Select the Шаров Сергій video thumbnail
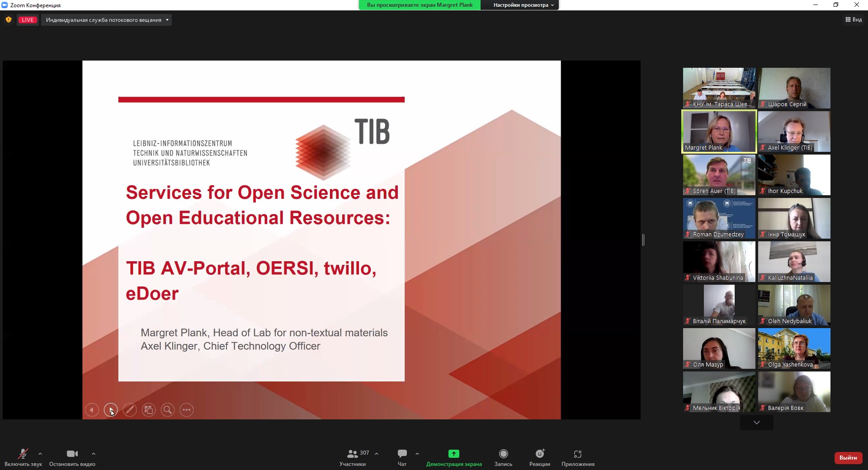Viewport: 868px width, 470px height. pyautogui.click(x=794, y=88)
